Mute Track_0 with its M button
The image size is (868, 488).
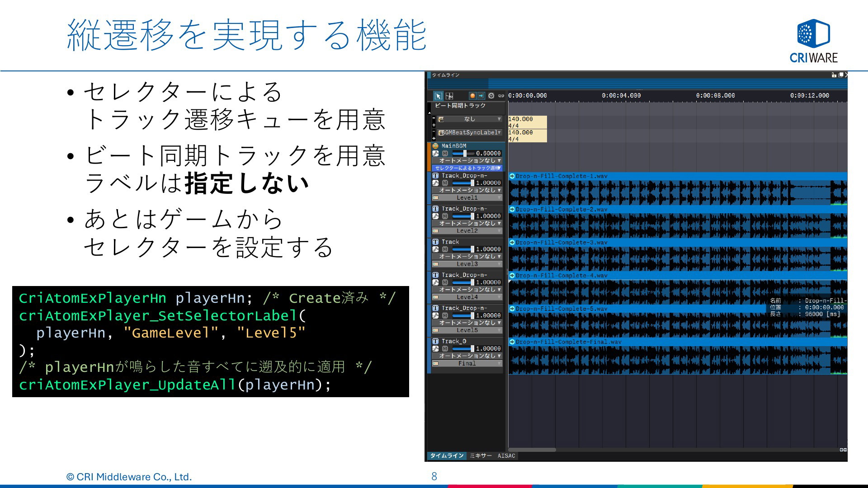tap(445, 349)
